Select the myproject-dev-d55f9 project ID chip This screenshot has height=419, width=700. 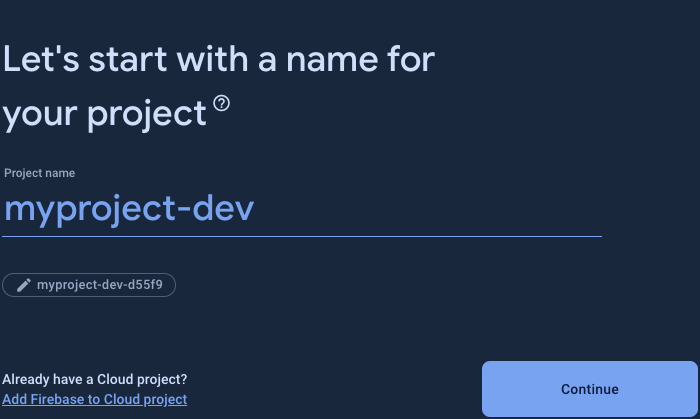[89, 286]
